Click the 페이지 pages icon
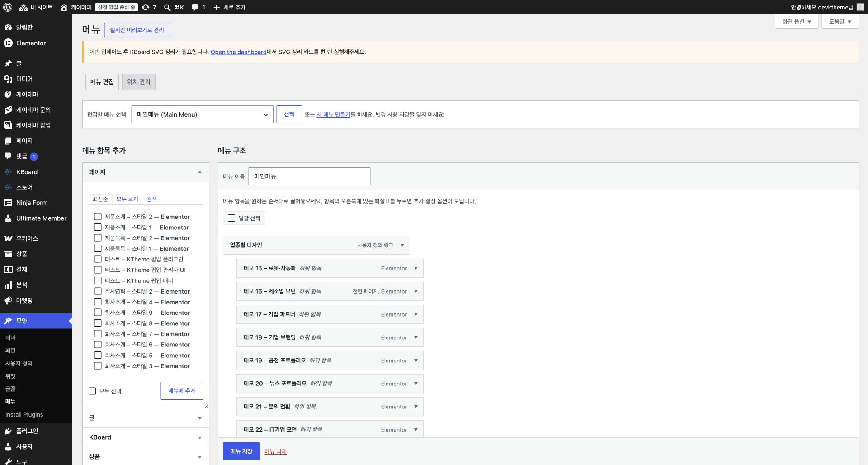The width and height of the screenshot is (868, 465). [8, 141]
